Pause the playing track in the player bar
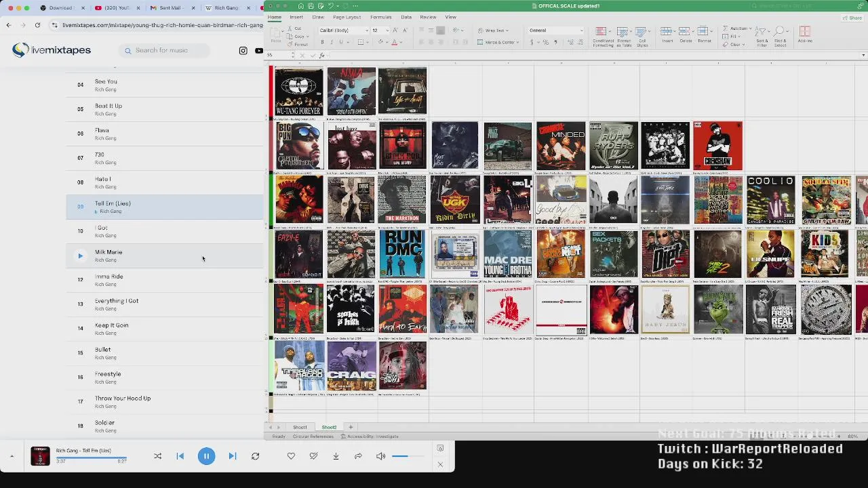 206,456
